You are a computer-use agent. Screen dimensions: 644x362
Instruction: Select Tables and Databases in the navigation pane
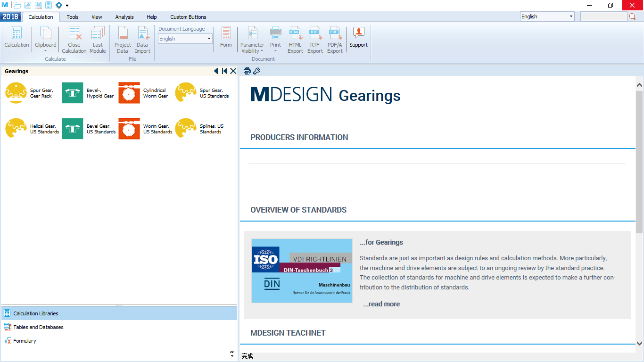pos(119,327)
